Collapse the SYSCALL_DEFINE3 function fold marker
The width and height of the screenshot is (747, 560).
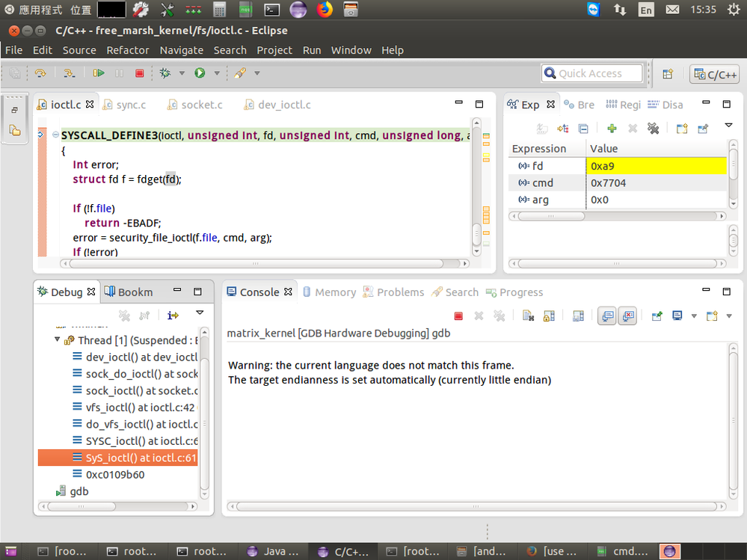(x=55, y=135)
